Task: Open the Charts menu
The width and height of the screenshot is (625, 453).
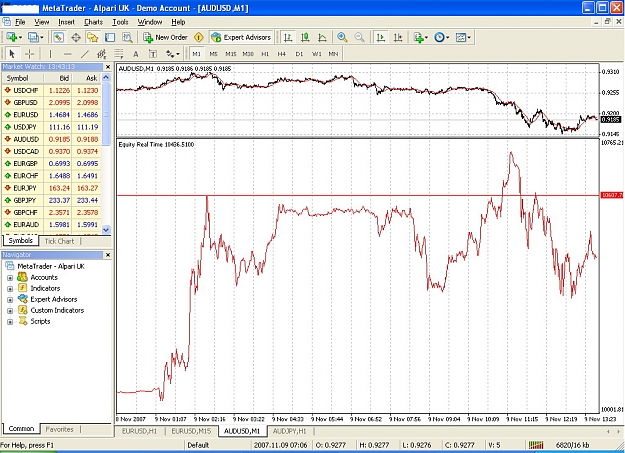Action: [93, 22]
